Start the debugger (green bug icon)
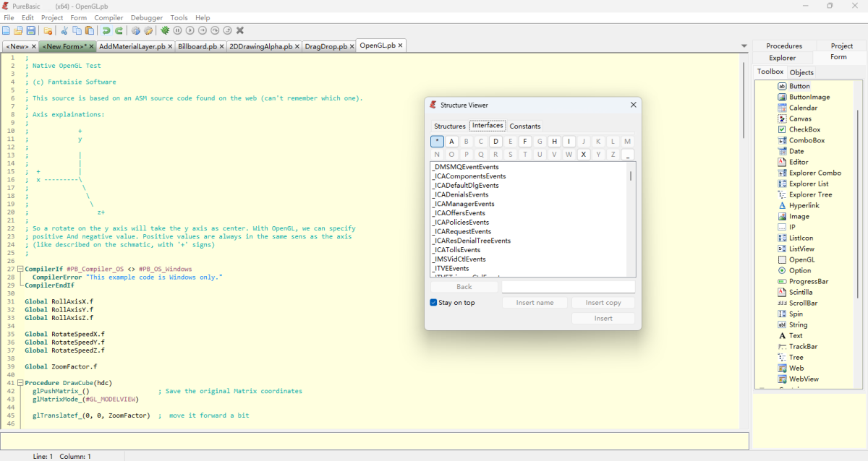 [x=166, y=30]
